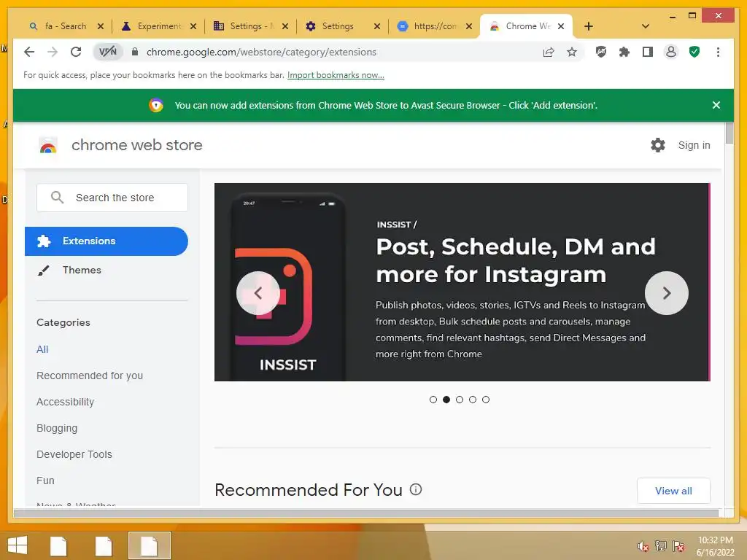Click Import bookmarks now link
The height and width of the screenshot is (560, 747).
coord(336,75)
